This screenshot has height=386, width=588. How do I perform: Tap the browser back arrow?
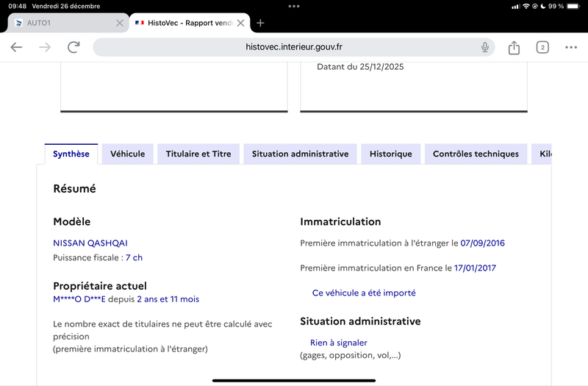(16, 47)
